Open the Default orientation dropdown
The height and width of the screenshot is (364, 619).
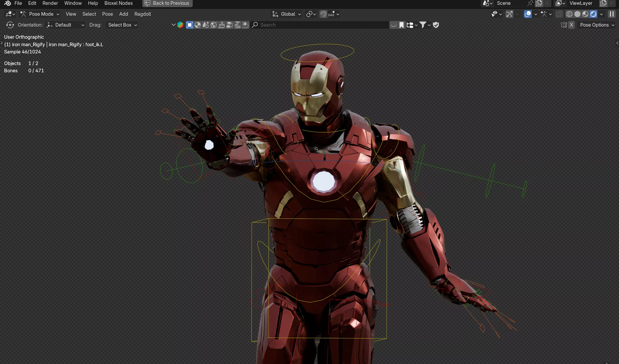tap(65, 25)
